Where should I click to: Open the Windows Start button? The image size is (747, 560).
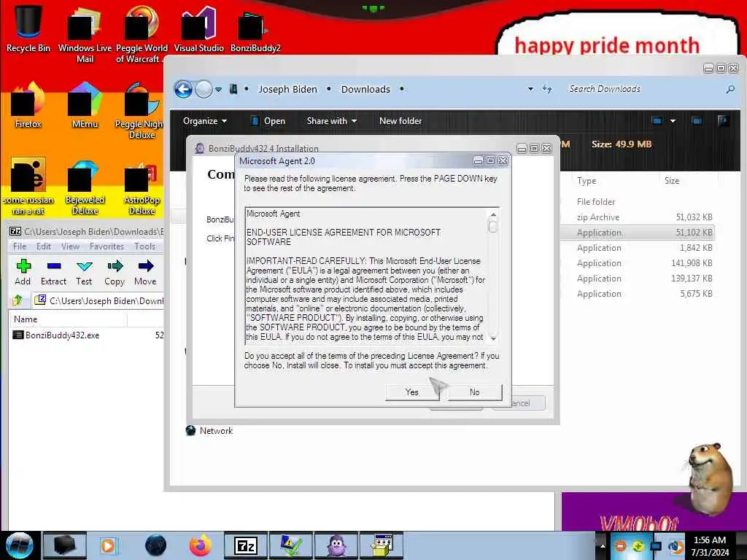pyautogui.click(x=20, y=545)
